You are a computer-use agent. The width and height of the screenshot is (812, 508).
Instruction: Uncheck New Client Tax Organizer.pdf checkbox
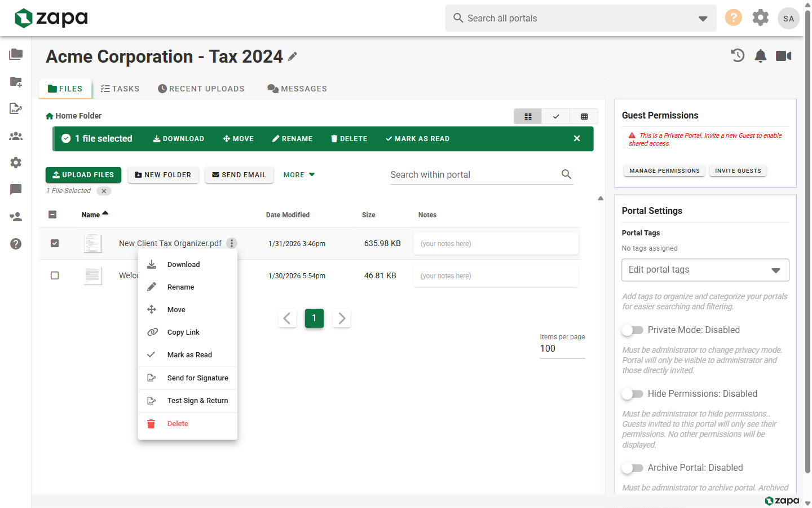coord(55,243)
